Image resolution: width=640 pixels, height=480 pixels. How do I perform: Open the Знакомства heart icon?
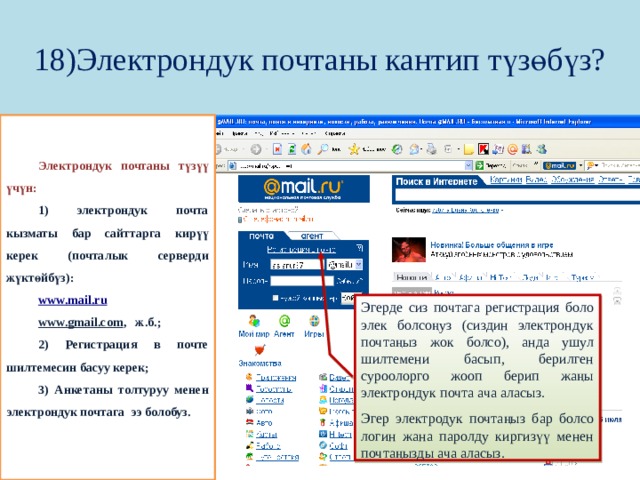260,350
